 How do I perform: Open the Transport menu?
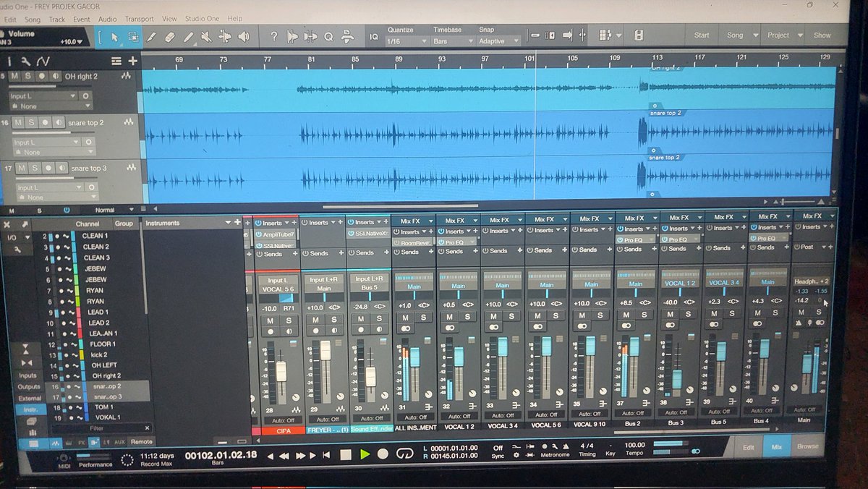139,19
